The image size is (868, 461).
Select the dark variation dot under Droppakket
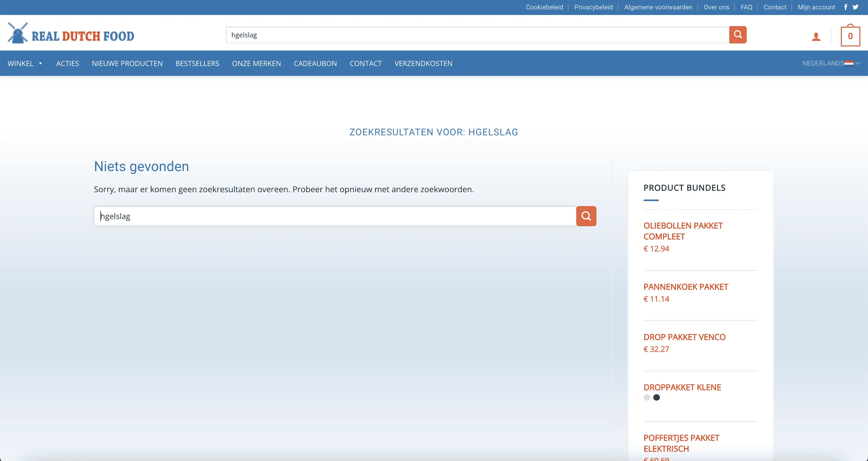pyautogui.click(x=656, y=398)
